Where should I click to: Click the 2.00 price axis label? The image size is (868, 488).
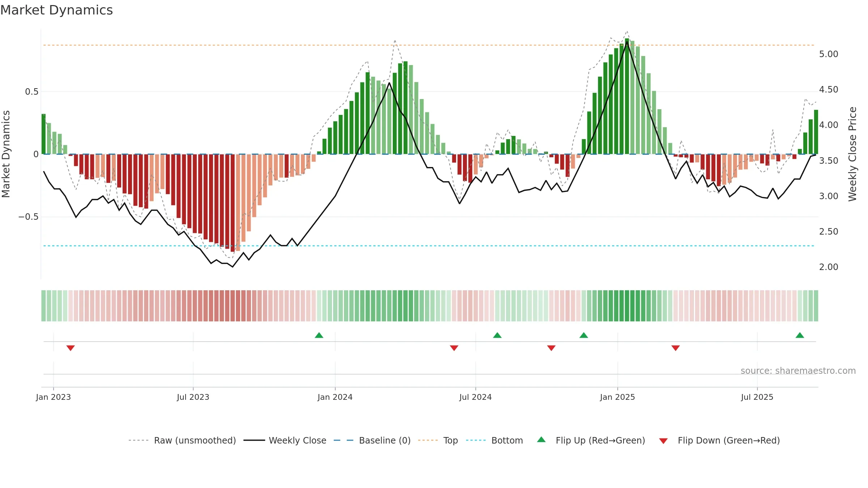coord(829,267)
